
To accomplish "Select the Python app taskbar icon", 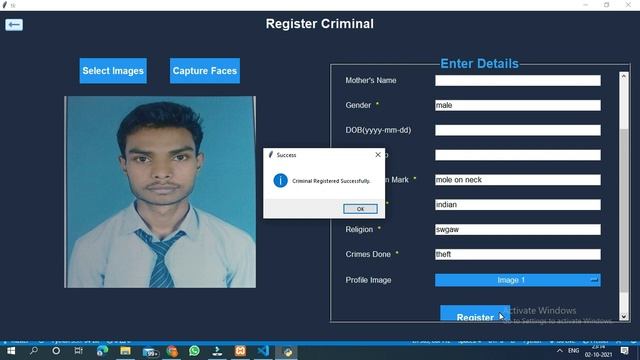I will point(287,351).
